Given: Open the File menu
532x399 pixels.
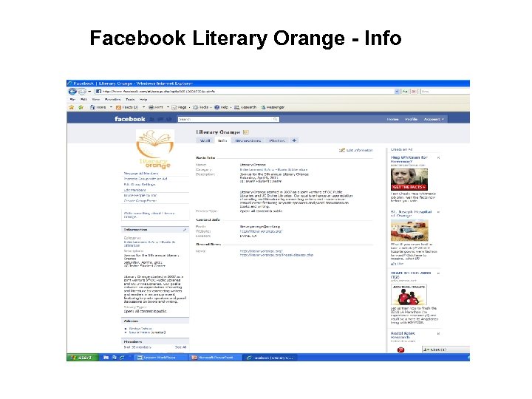Looking at the screenshot, I should coord(72,100).
